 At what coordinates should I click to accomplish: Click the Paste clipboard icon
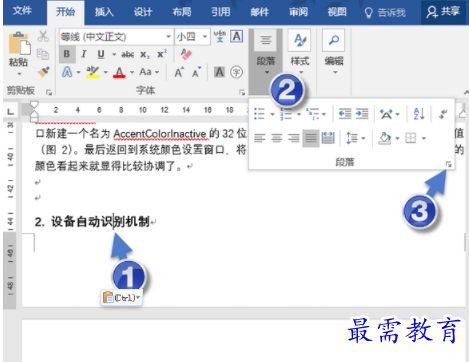[x=19, y=44]
